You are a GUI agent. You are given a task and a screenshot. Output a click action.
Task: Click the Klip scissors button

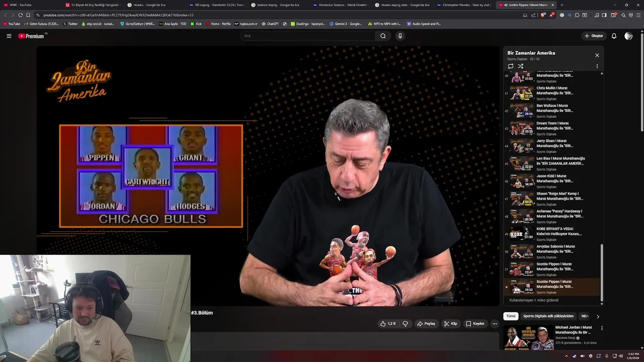pos(450,324)
